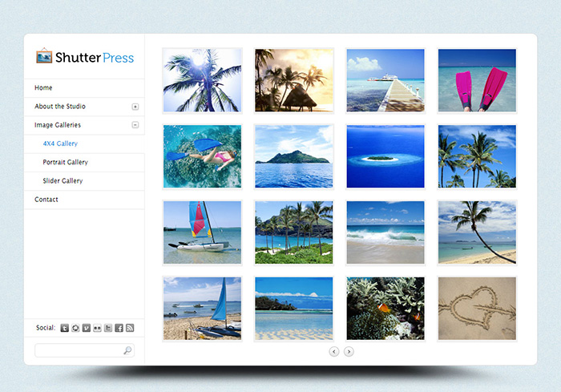Open the RSS feed icon

click(130, 328)
